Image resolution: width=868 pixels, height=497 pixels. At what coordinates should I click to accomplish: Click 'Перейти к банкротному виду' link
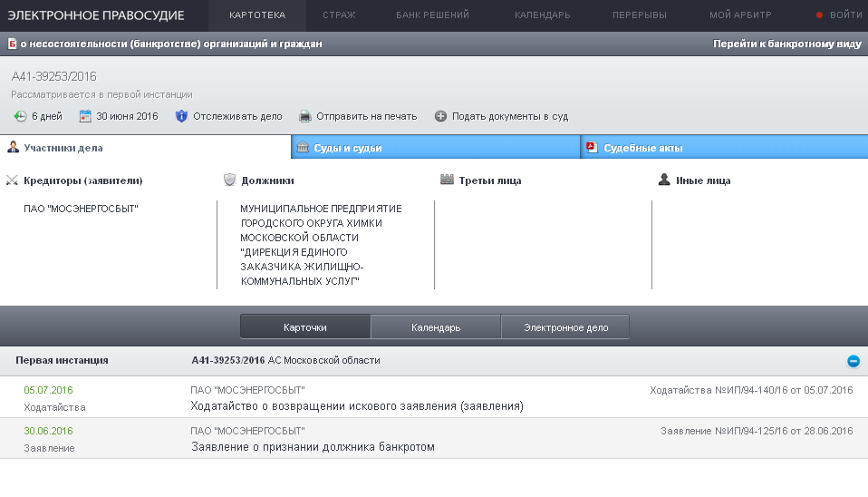point(787,44)
